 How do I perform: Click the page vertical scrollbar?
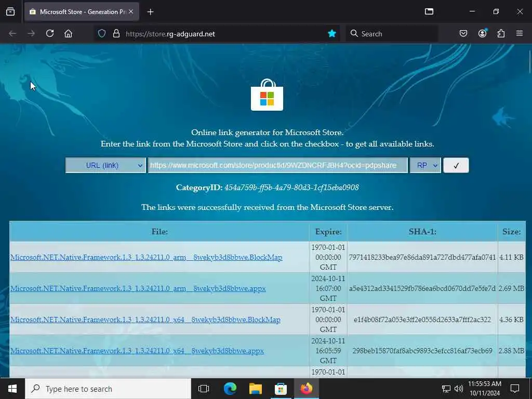pos(529,61)
